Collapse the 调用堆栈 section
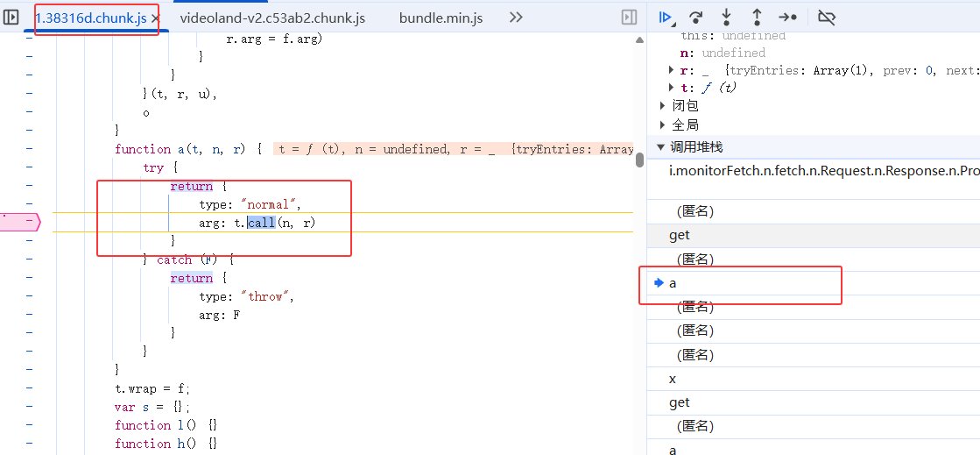 point(660,147)
